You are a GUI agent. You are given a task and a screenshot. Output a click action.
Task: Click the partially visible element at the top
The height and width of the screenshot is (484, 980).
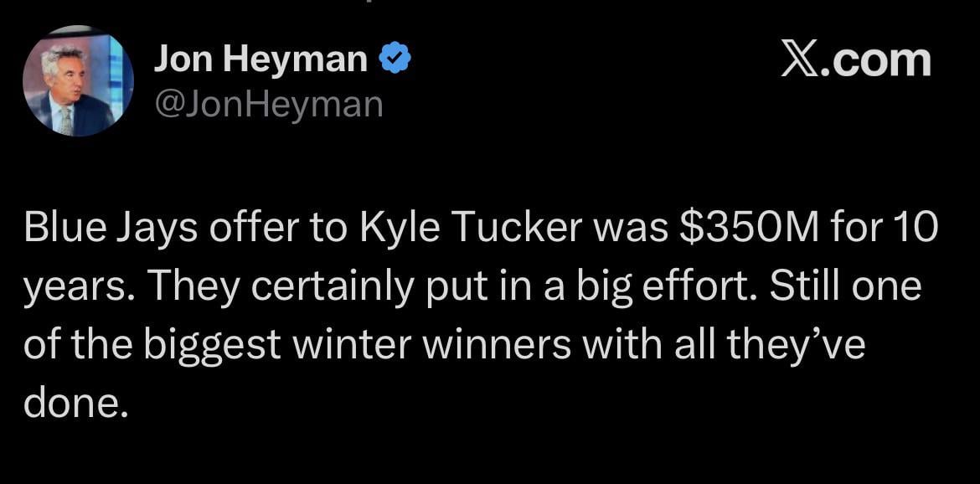[x=369, y=4]
